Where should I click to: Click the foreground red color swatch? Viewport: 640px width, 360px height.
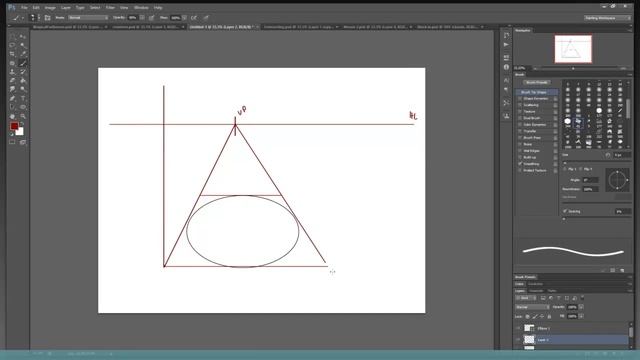click(x=14, y=126)
